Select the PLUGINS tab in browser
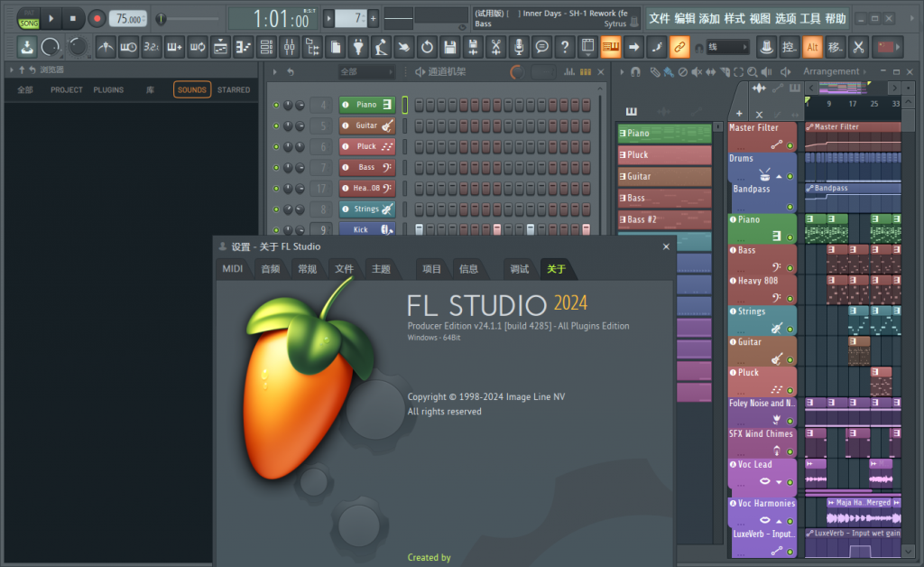924x567 pixels. (108, 89)
